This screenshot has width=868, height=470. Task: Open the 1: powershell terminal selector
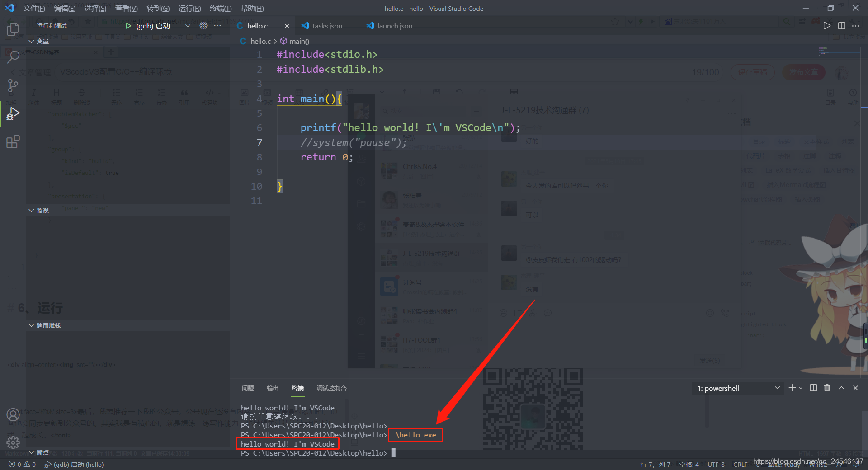tap(738, 388)
